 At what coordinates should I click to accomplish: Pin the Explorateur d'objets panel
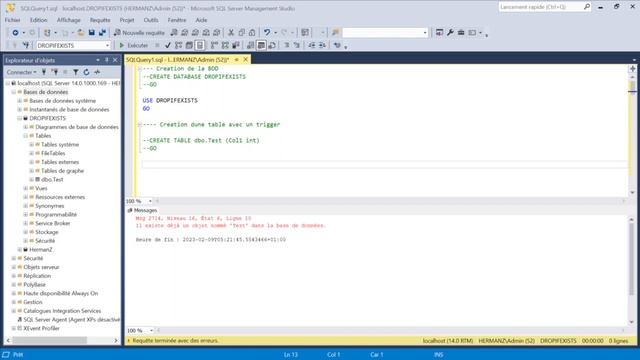point(107,60)
